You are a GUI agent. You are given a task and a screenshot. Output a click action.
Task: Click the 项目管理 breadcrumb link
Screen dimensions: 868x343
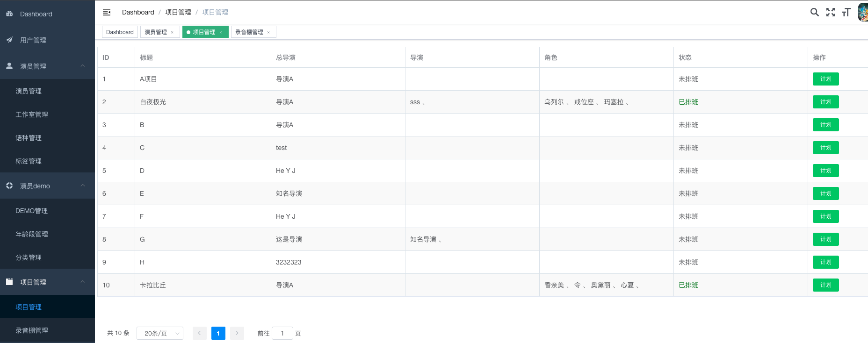(x=178, y=12)
